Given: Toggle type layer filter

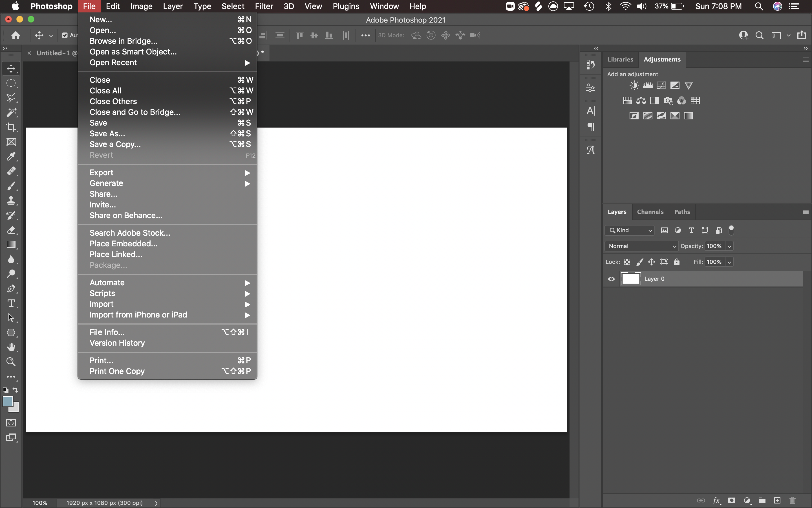Looking at the screenshot, I should (x=691, y=230).
